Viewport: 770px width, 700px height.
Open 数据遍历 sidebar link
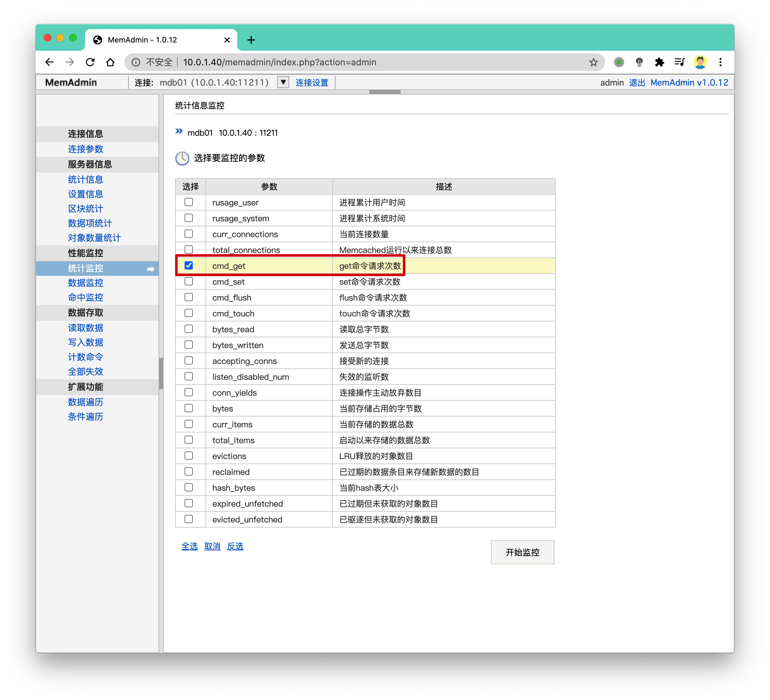pyautogui.click(x=86, y=402)
